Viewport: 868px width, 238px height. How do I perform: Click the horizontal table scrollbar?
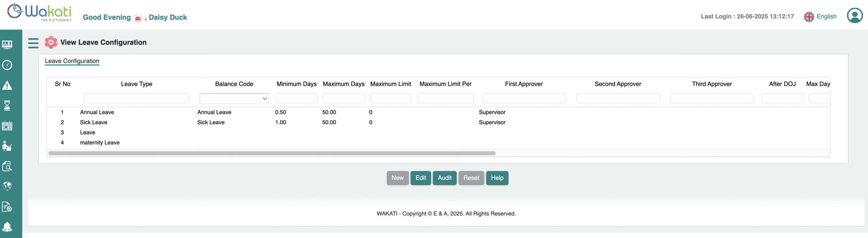272,153
